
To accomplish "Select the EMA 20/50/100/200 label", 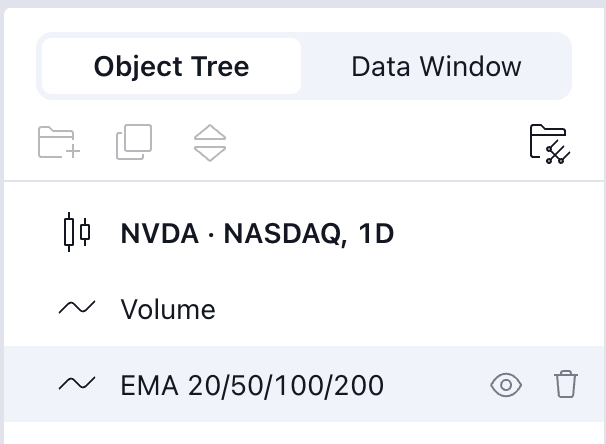I will pyautogui.click(x=252, y=385).
